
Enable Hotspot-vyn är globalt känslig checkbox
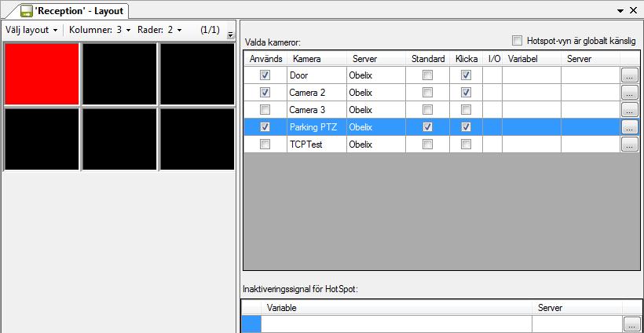click(518, 41)
